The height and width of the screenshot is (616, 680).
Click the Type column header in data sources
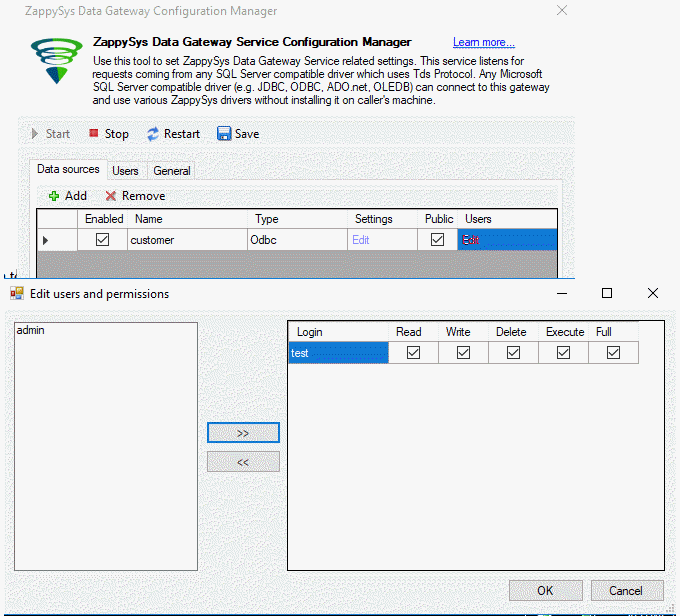pyautogui.click(x=298, y=219)
